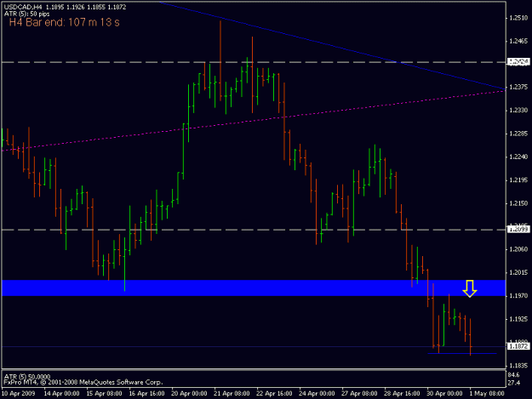Click the '27 Apr 08:00' time label
The height and width of the screenshot is (399, 532).
[359, 393]
